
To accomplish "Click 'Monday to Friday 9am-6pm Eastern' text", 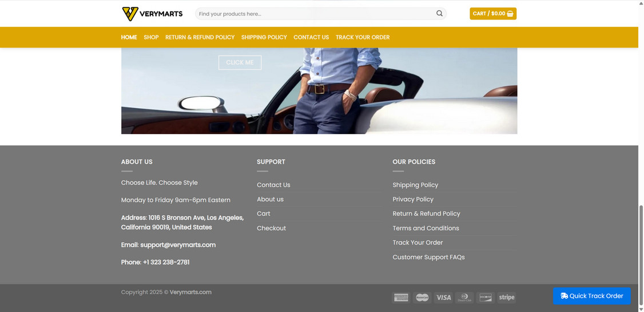I will click(176, 200).
